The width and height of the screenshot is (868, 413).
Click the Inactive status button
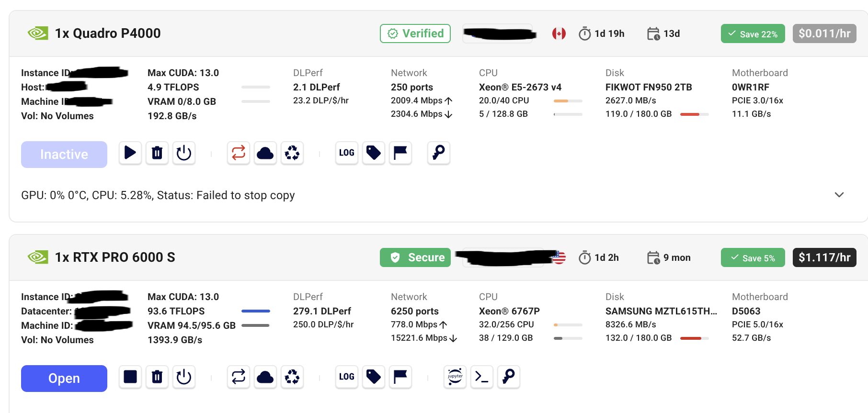[64, 155]
